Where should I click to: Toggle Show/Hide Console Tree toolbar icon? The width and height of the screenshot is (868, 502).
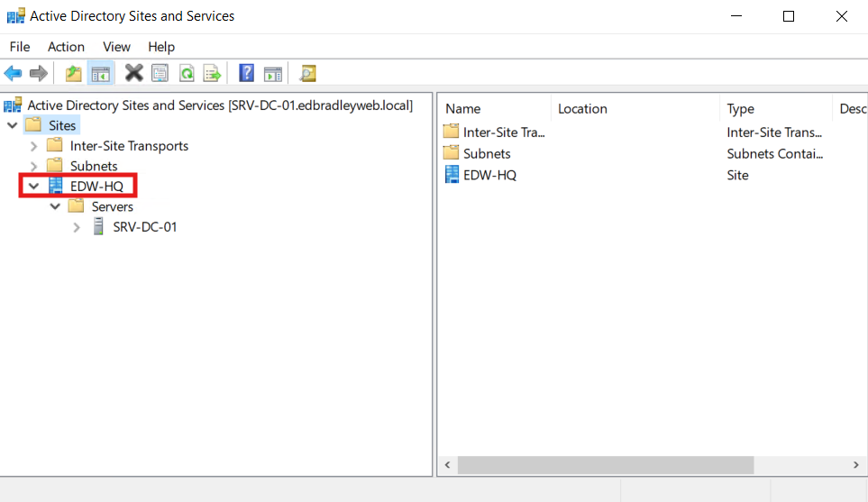click(101, 73)
